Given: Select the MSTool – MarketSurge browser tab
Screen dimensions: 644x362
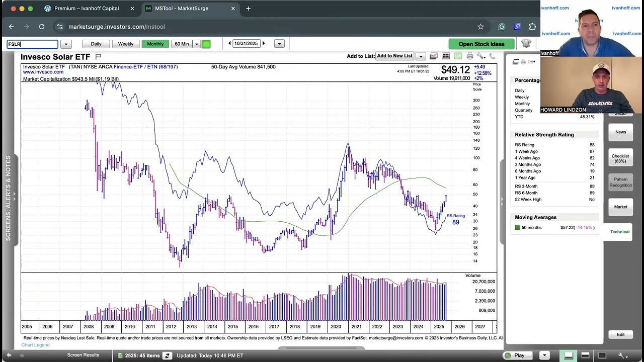Looking at the screenshot, I should (x=188, y=9).
